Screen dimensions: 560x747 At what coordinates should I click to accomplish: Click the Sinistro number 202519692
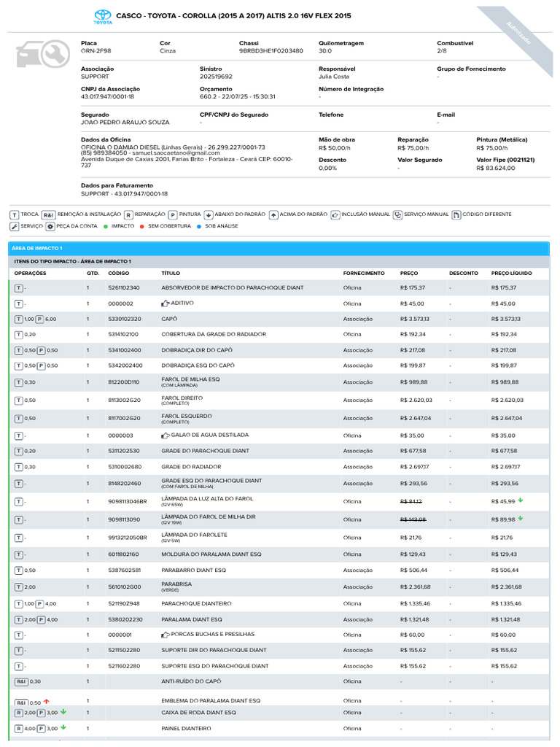(x=216, y=77)
